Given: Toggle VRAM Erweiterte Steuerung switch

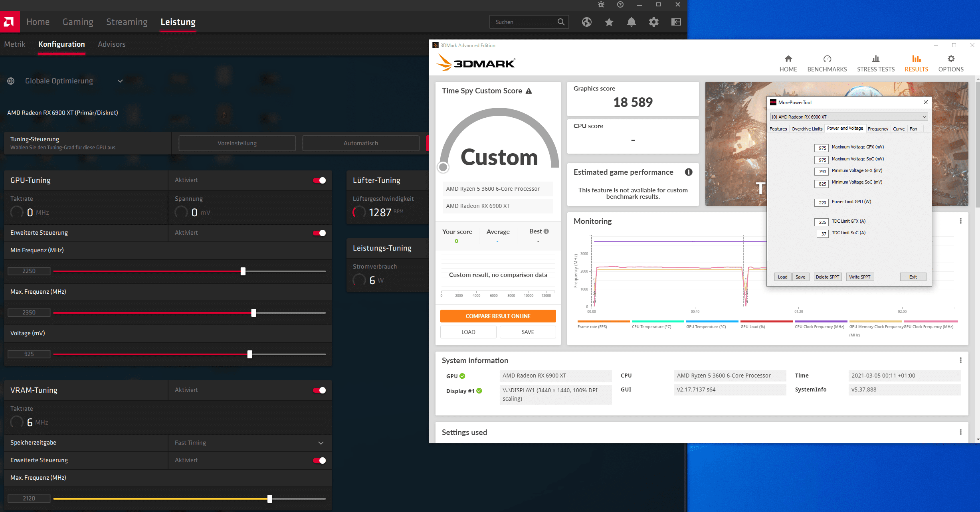Looking at the screenshot, I should tap(319, 461).
